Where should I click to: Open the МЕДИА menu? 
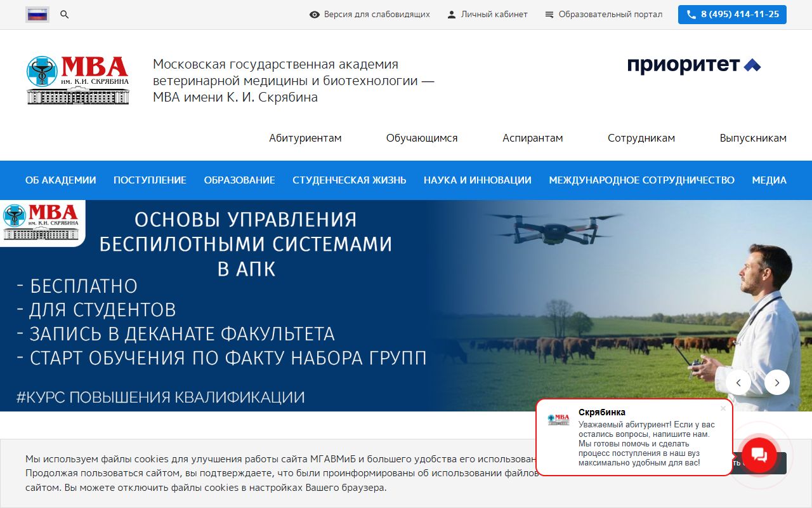coord(769,180)
